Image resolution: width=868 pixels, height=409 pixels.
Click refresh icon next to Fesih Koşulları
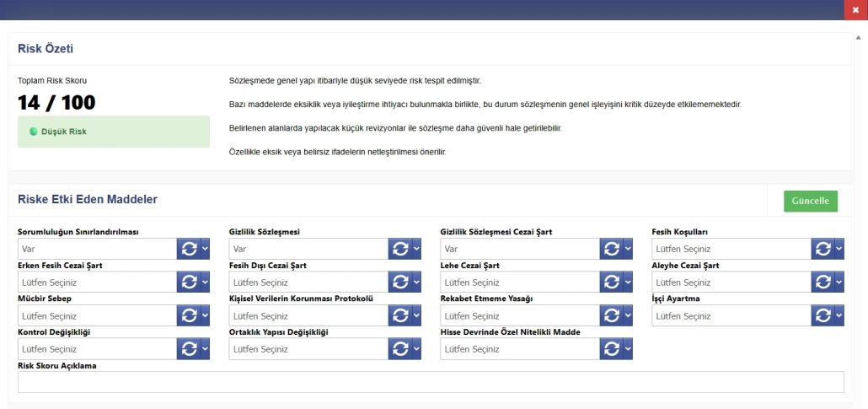(x=823, y=249)
